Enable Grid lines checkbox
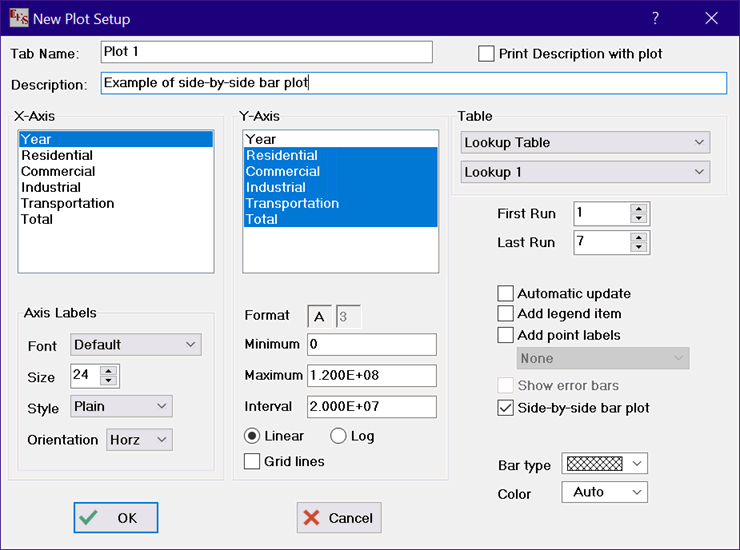 click(252, 462)
